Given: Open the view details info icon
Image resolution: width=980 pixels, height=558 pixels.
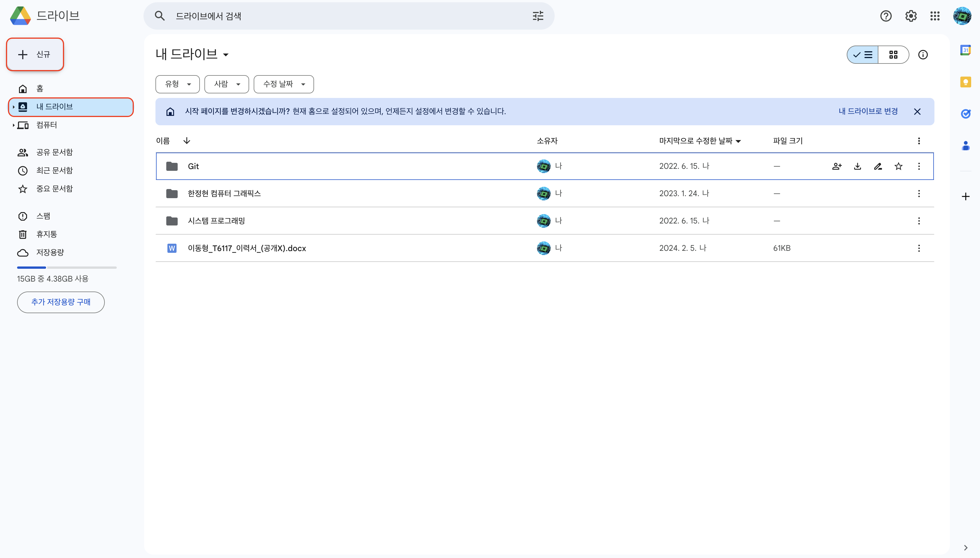Looking at the screenshot, I should pos(923,55).
